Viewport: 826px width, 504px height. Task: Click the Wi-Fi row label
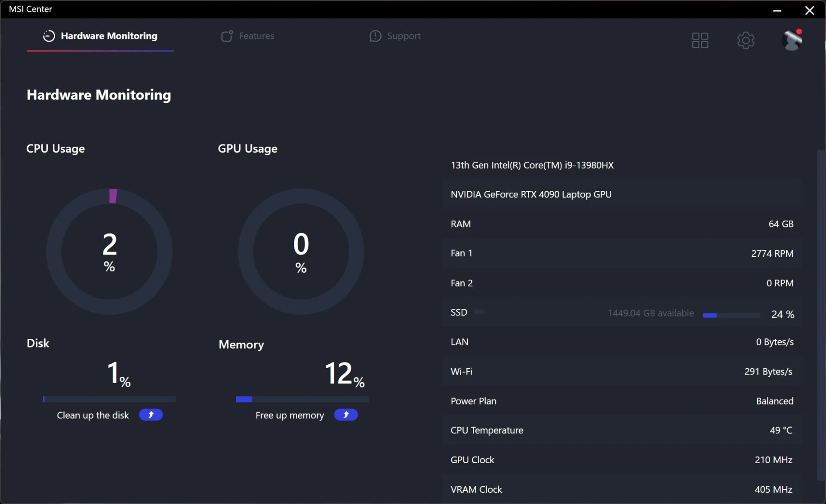pos(461,372)
